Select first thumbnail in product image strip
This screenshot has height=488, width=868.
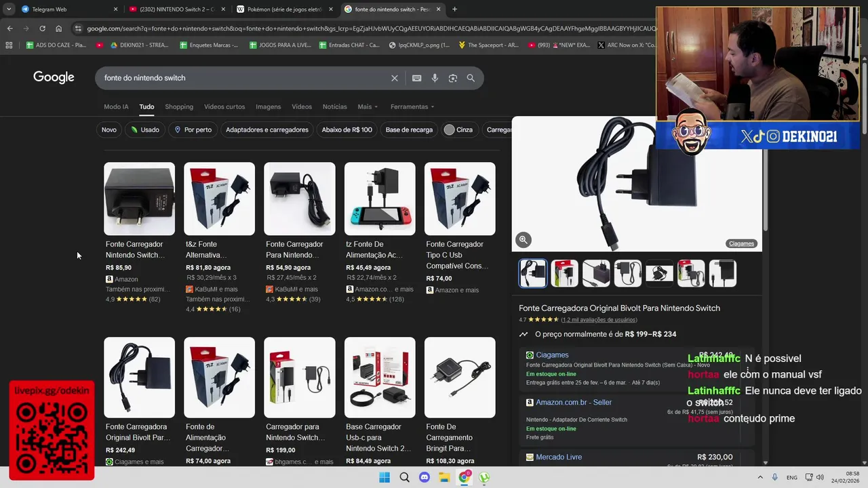(532, 273)
